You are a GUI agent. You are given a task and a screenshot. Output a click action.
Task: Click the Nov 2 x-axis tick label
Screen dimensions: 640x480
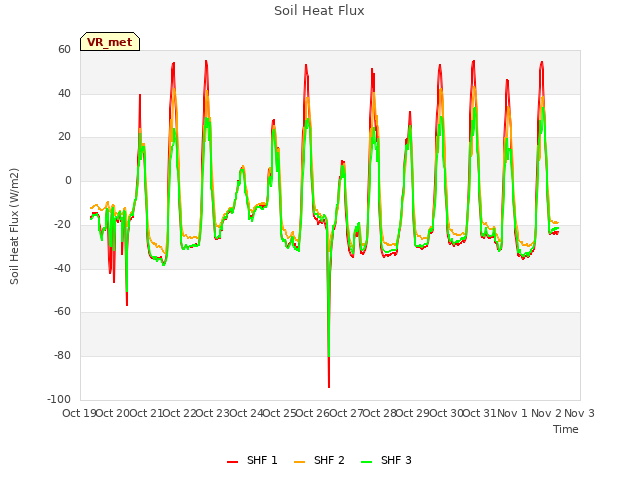click(x=546, y=413)
